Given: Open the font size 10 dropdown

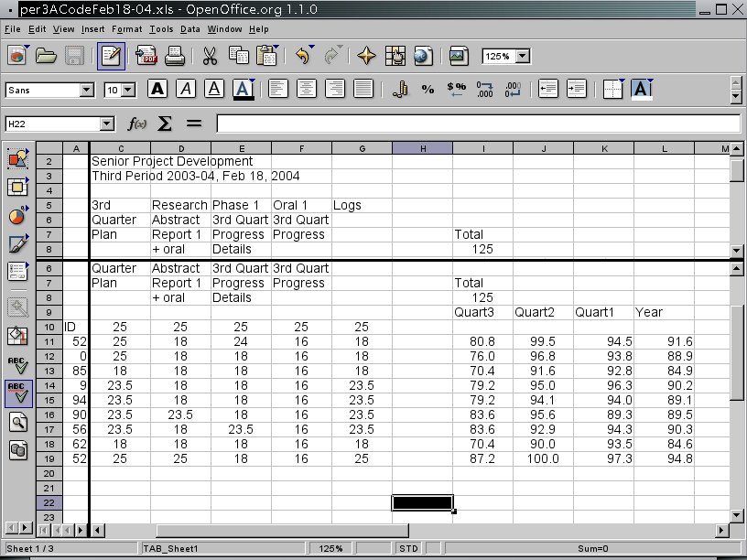Looking at the screenshot, I should [127, 90].
